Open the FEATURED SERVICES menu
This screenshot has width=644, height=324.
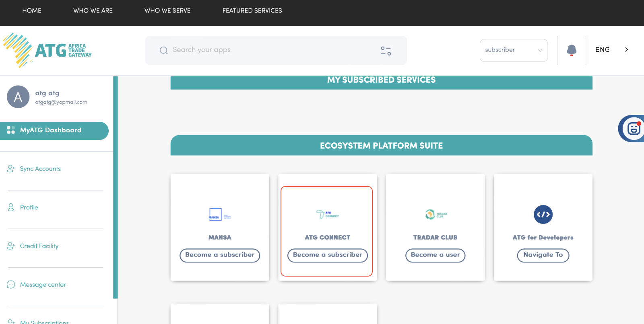tap(252, 10)
